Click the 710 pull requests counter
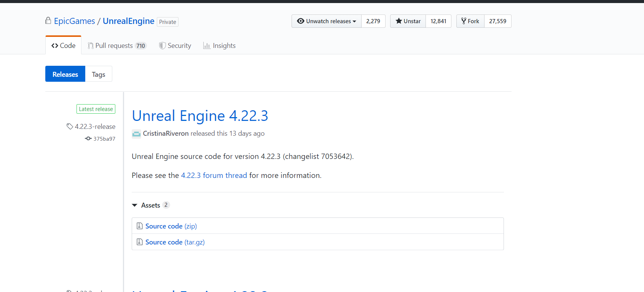This screenshot has height=292, width=644. pyautogui.click(x=141, y=46)
